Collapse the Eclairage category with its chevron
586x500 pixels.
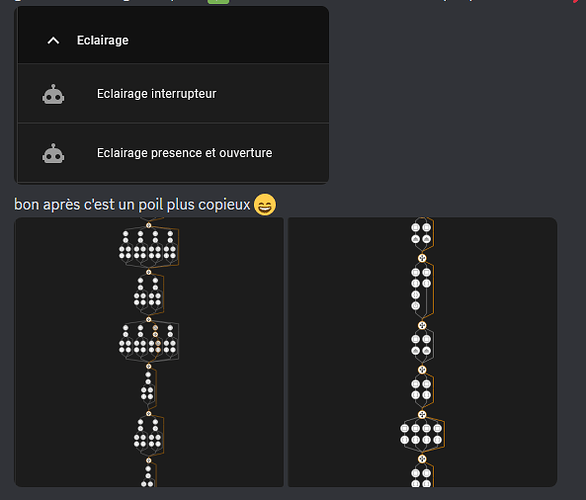coord(53,40)
